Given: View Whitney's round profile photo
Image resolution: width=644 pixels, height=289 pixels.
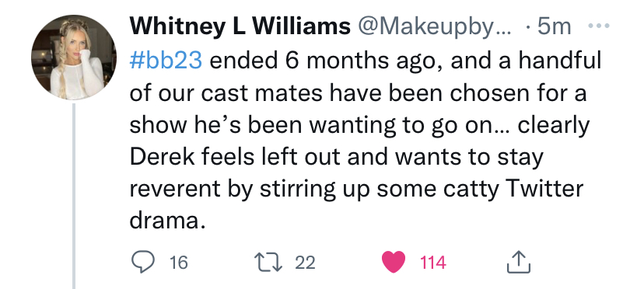Looking at the screenshot, I should 74,57.
